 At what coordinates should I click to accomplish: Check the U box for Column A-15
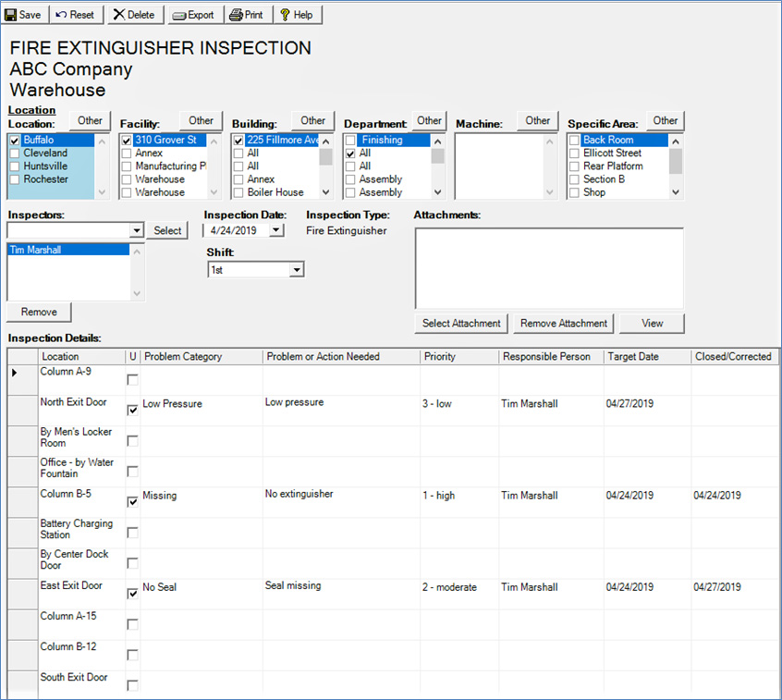(x=133, y=625)
